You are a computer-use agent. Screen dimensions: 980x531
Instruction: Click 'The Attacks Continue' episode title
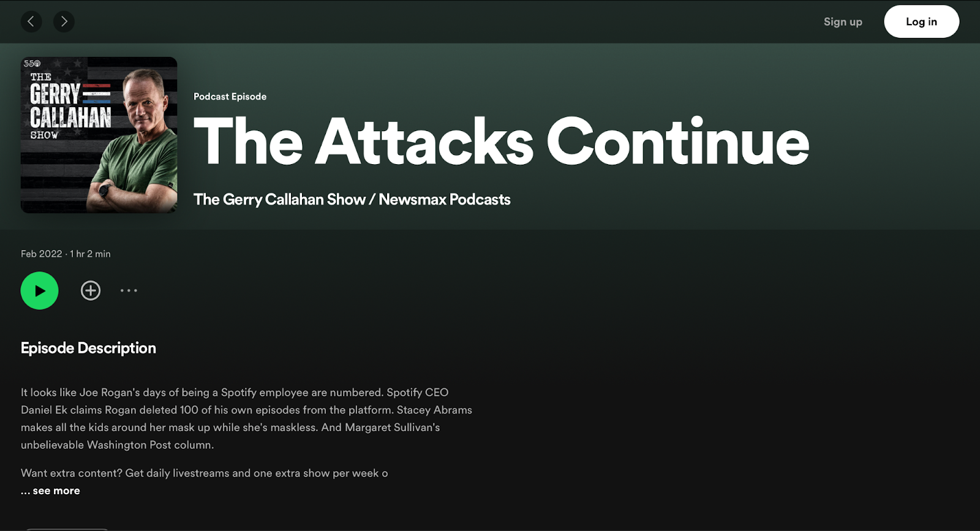[x=502, y=141]
